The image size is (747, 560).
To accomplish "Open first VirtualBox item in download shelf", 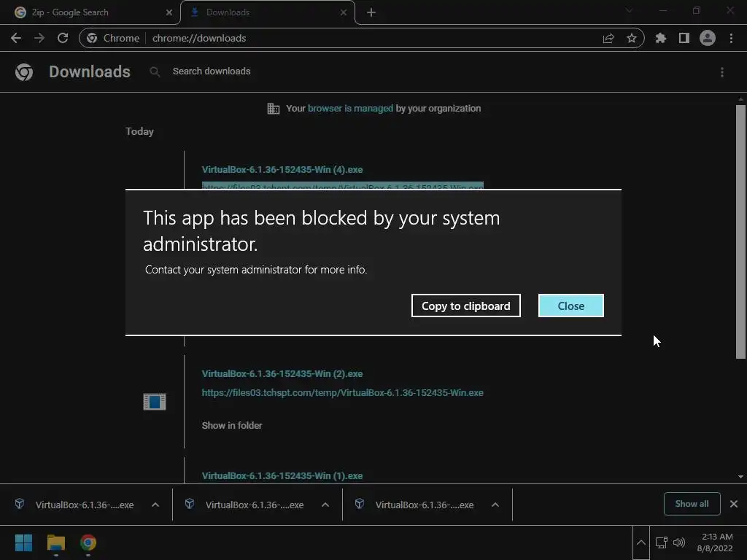I will [76, 505].
